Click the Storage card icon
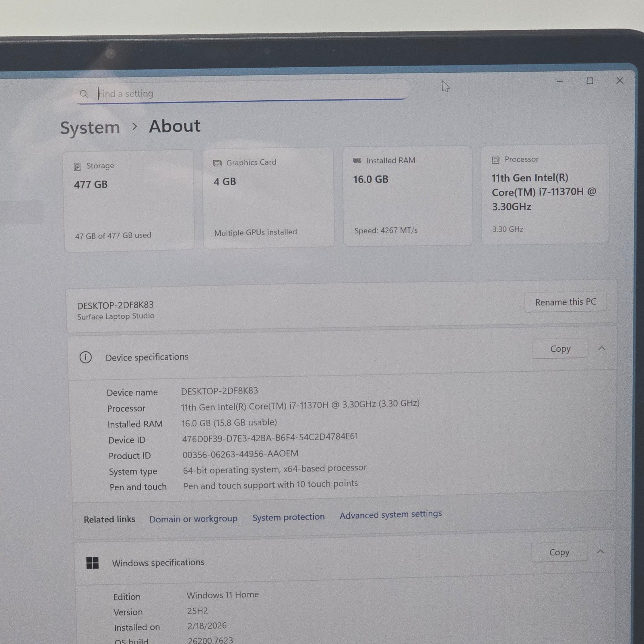The width and height of the screenshot is (644, 644). pyautogui.click(x=77, y=167)
